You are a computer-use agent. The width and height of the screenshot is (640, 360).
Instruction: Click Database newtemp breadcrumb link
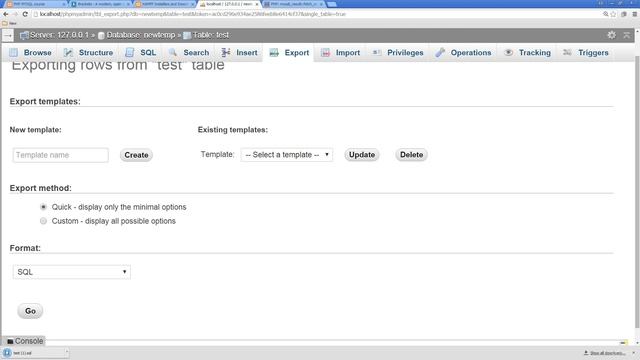pos(141,35)
